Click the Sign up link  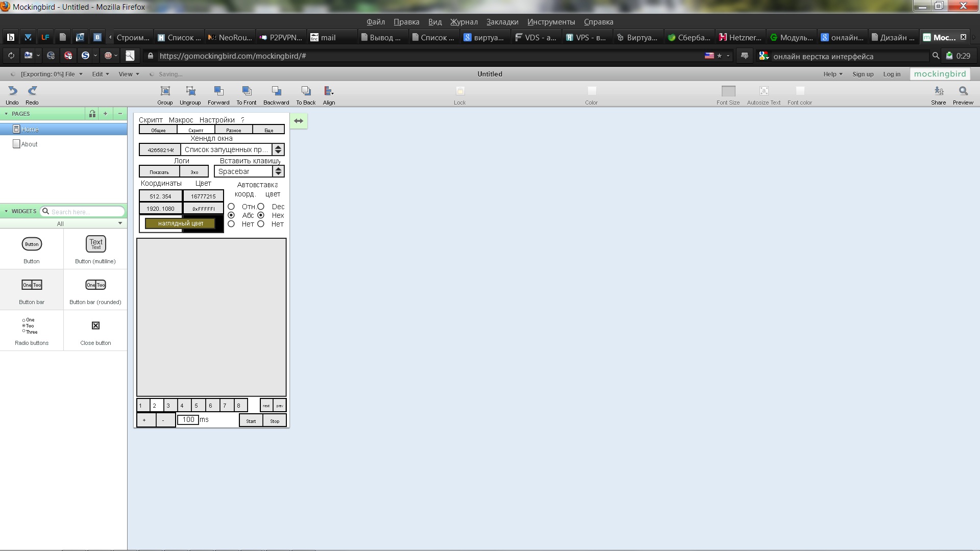(863, 74)
